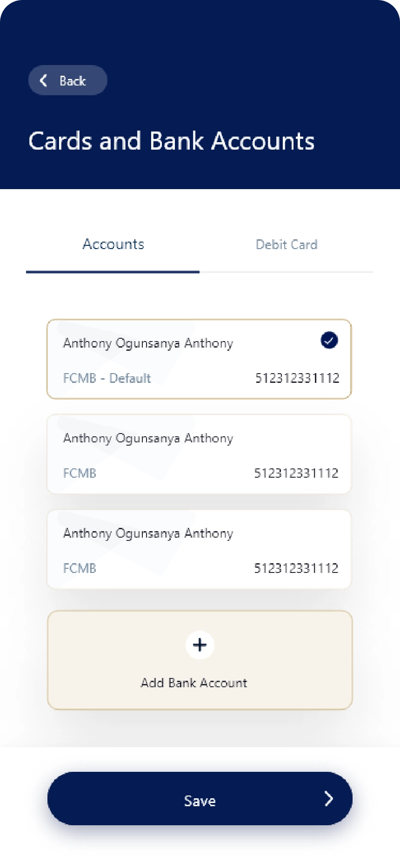The height and width of the screenshot is (868, 400).
Task: Choose the last Anthony Ogunsanya account card
Action: click(199, 549)
